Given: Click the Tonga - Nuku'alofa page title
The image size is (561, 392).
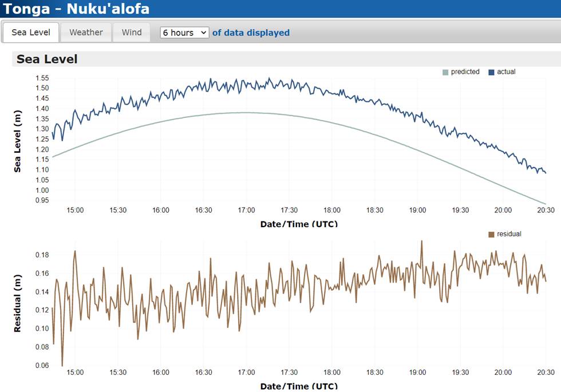Looking at the screenshot, I should [x=77, y=9].
